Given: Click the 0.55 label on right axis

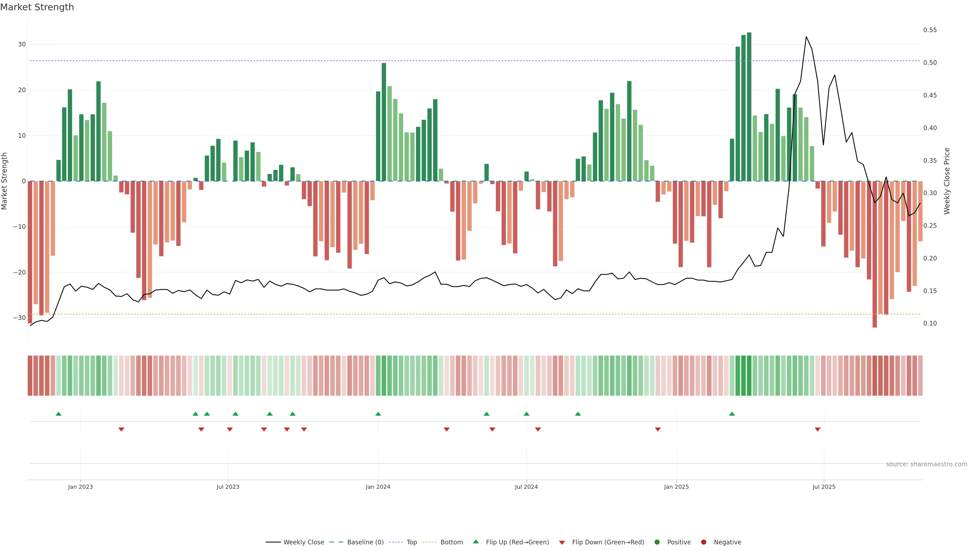Looking at the screenshot, I should point(930,30).
